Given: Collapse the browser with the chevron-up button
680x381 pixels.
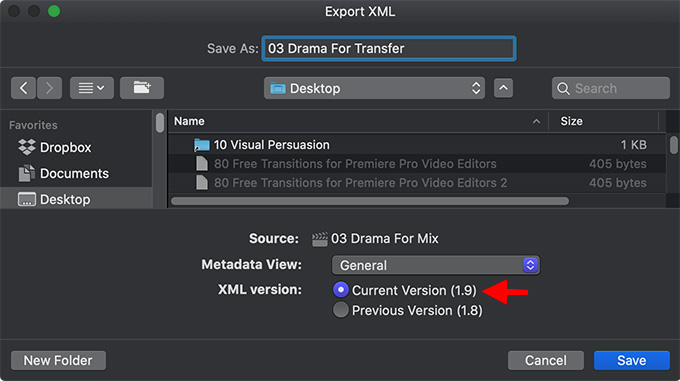Looking at the screenshot, I should (x=503, y=88).
